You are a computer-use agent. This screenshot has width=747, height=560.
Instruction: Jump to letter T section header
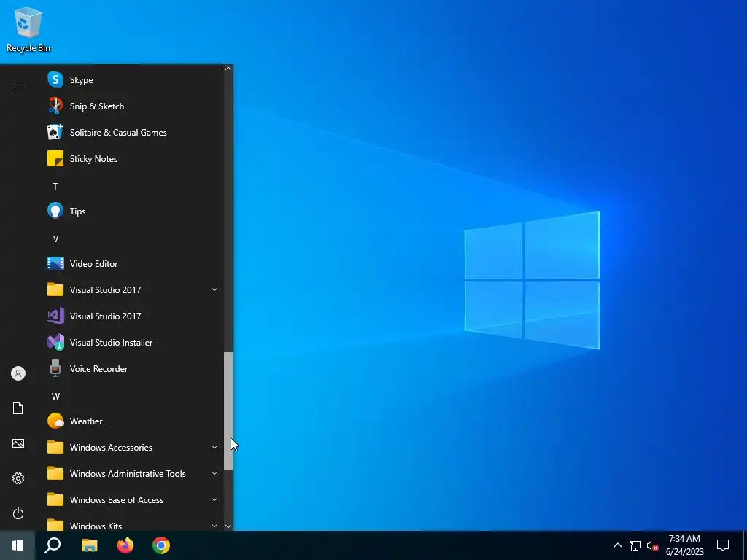pyautogui.click(x=55, y=186)
